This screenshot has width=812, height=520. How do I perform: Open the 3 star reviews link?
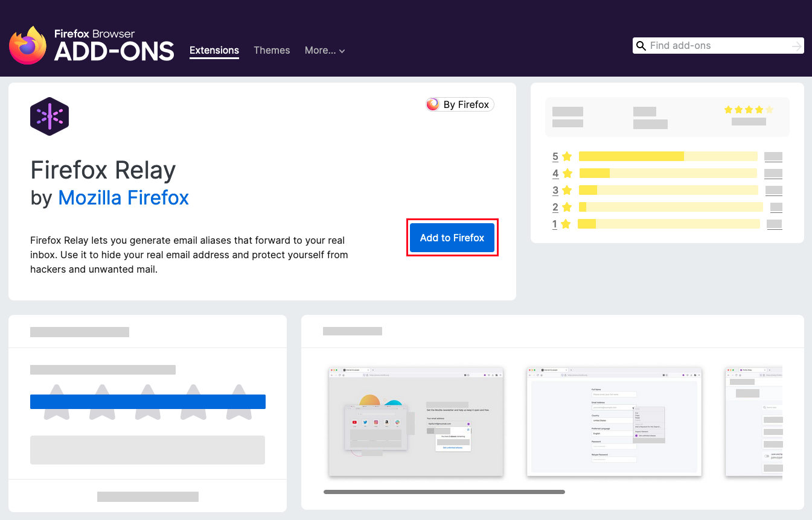[555, 191]
